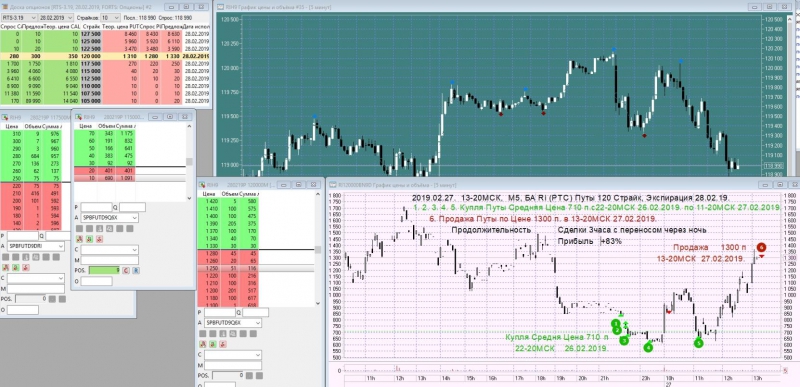Expand the C dropdown in 115000 put window
Image resolution: width=800 pixels, height=387 pixels.
(109, 250)
